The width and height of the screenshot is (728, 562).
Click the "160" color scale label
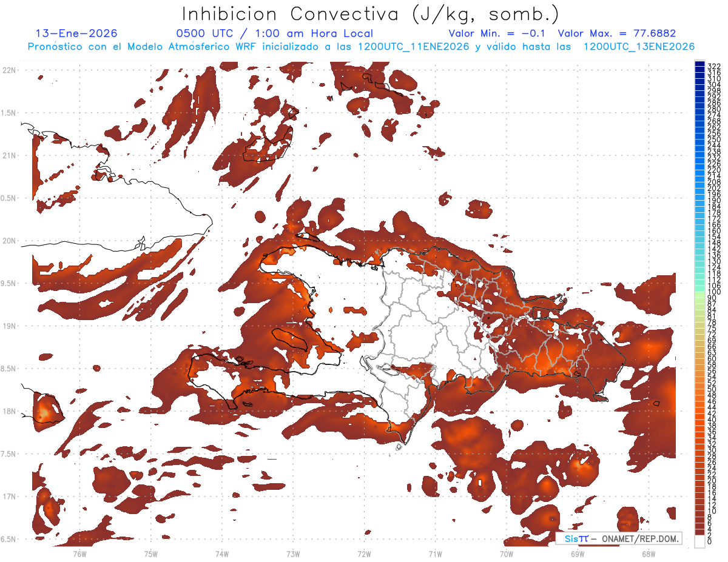(714, 232)
